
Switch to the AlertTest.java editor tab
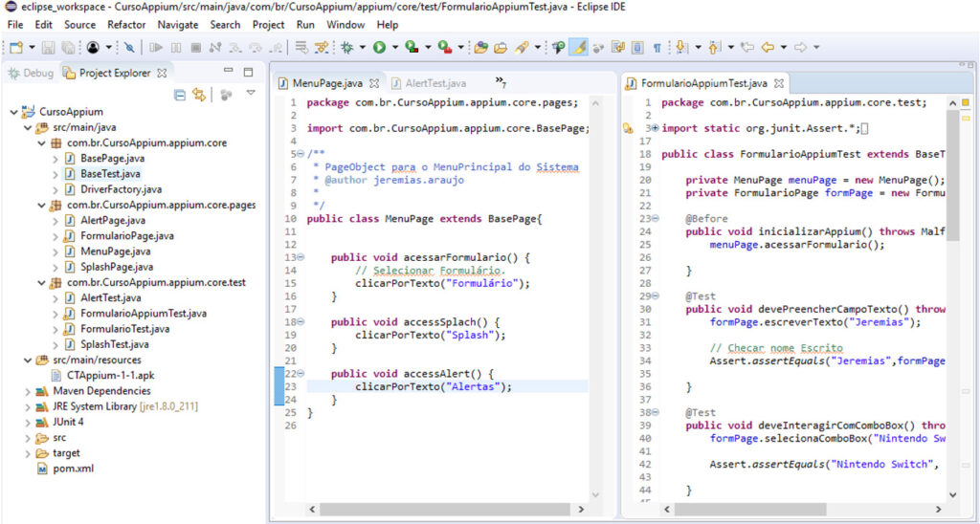pyautogui.click(x=429, y=83)
